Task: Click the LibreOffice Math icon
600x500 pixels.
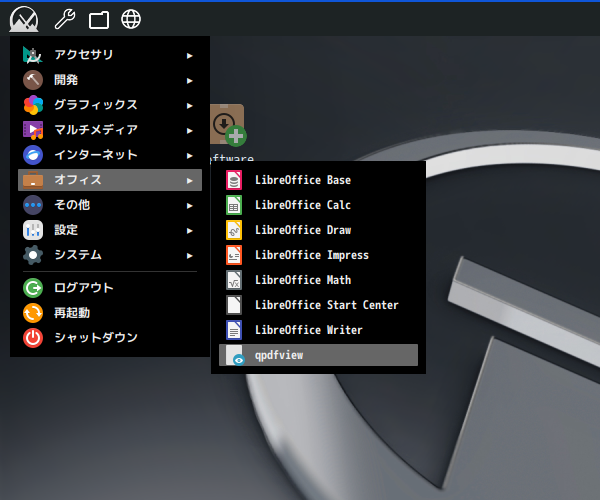Action: [x=234, y=280]
